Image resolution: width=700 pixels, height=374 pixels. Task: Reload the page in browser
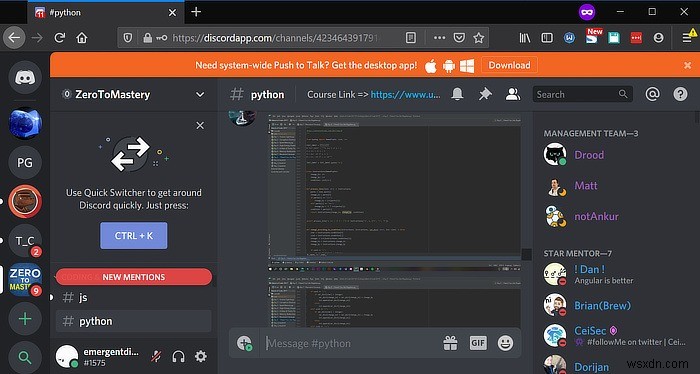pos(60,38)
